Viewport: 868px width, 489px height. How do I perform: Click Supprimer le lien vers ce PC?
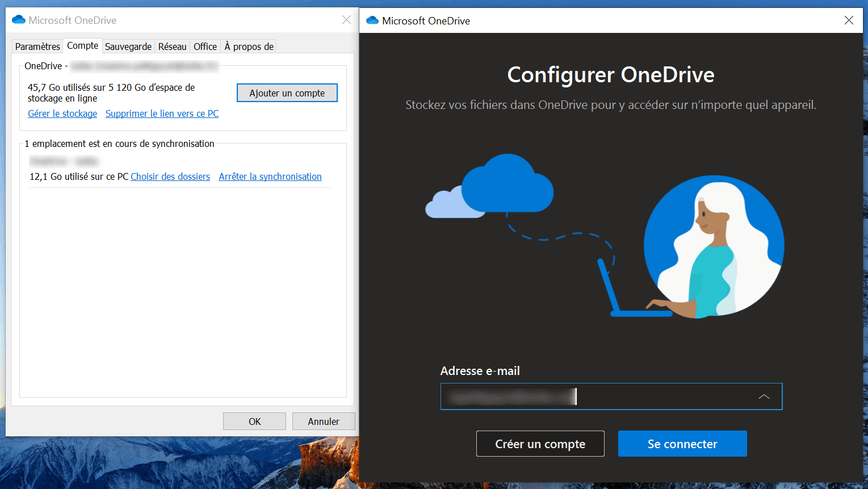click(x=162, y=113)
